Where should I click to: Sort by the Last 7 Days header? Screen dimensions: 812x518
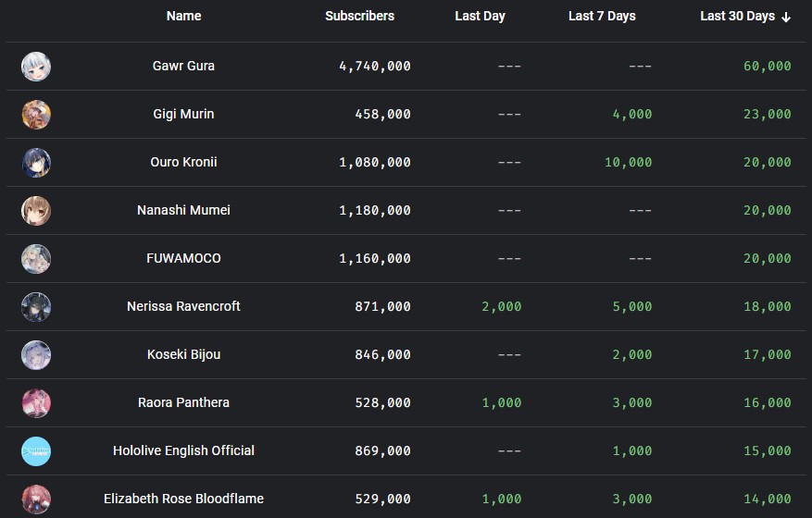(602, 16)
